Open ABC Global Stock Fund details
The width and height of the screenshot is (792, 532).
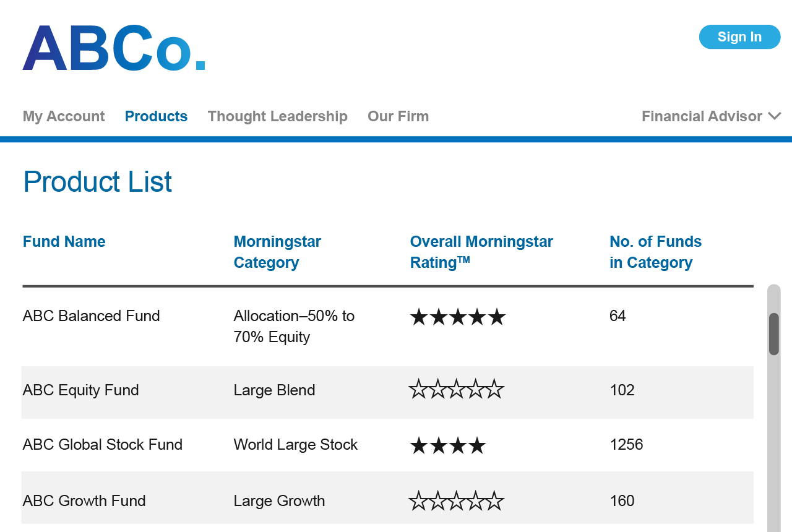click(102, 445)
